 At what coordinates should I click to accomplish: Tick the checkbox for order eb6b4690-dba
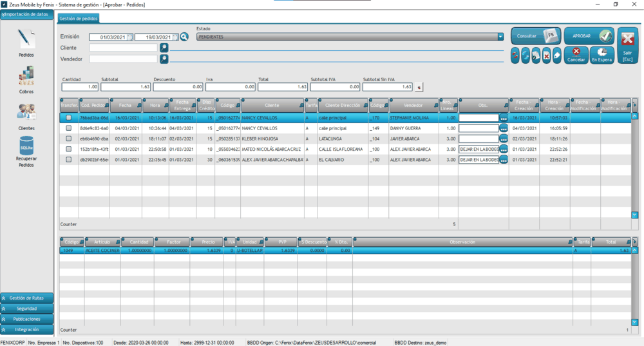(x=69, y=139)
